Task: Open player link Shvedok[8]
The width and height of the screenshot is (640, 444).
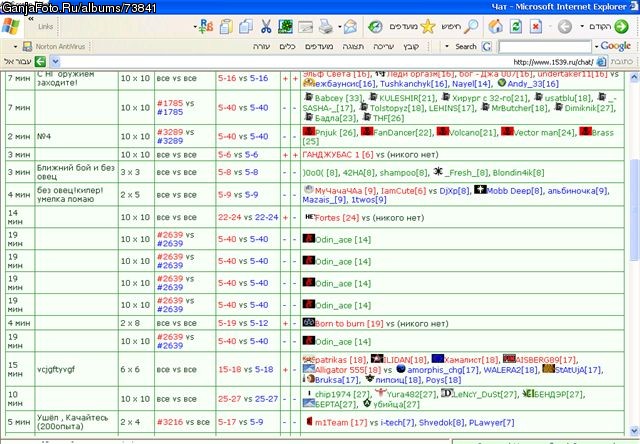Action: (x=442, y=422)
